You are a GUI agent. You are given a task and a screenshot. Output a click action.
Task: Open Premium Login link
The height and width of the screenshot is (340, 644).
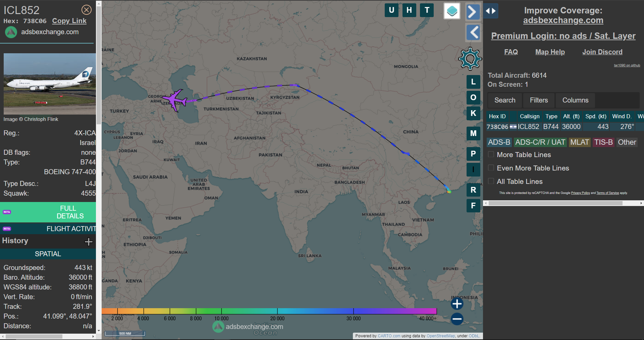point(563,36)
